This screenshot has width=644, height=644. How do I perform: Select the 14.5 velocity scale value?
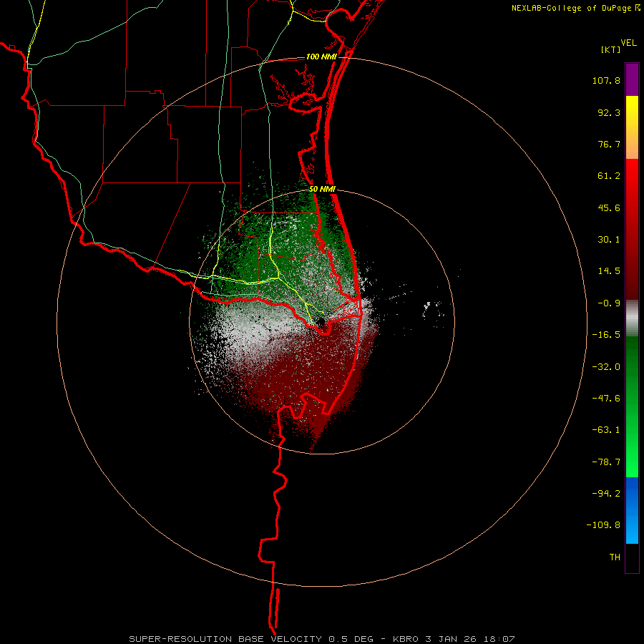click(x=609, y=271)
